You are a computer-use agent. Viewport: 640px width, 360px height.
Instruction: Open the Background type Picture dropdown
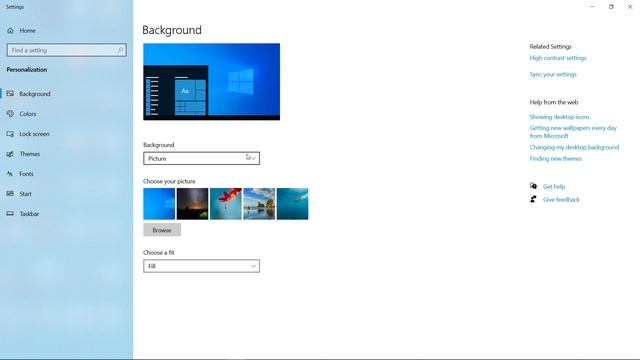pyautogui.click(x=201, y=158)
